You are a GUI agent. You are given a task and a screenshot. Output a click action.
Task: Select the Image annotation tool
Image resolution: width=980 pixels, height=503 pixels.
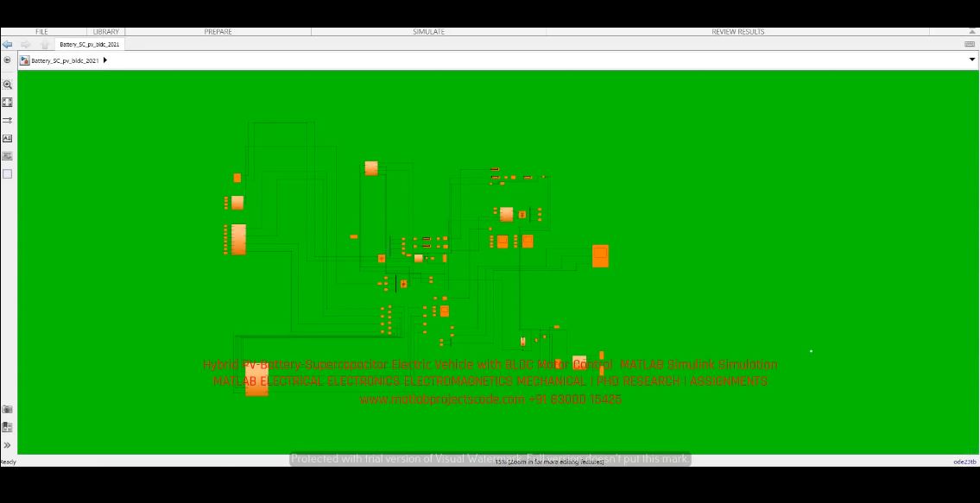[x=8, y=156]
